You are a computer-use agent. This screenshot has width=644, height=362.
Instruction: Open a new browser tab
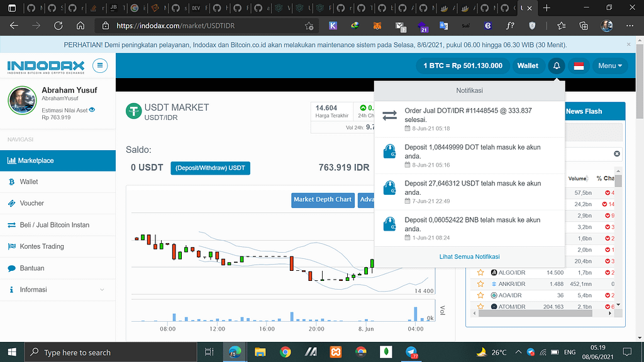[x=547, y=8]
